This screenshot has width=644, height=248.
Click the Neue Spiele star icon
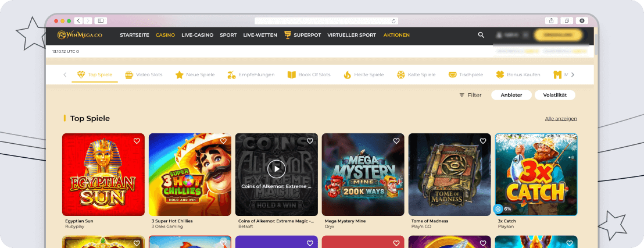(179, 75)
